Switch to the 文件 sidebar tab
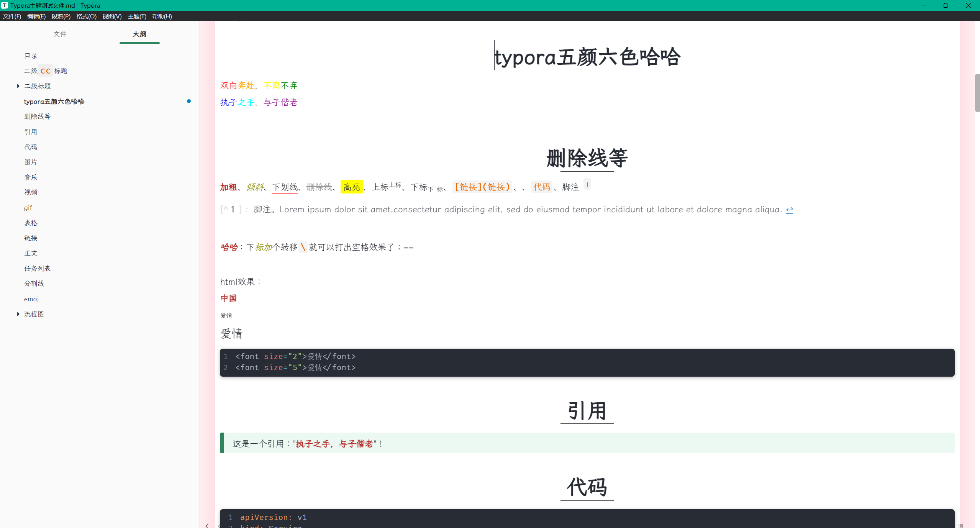The width and height of the screenshot is (980, 528). click(x=60, y=34)
